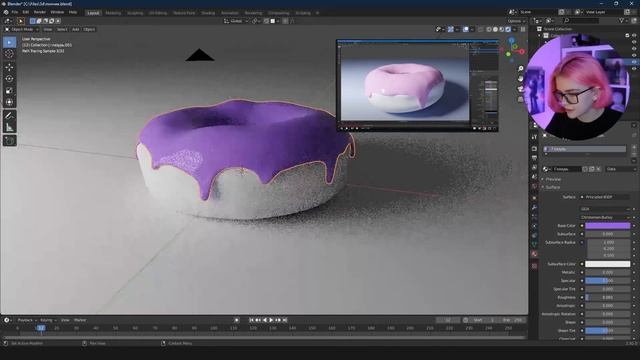Screen dimensions: 640x360
Task: Select the Cursor tool in viewport toolbar
Action: coord(9,53)
